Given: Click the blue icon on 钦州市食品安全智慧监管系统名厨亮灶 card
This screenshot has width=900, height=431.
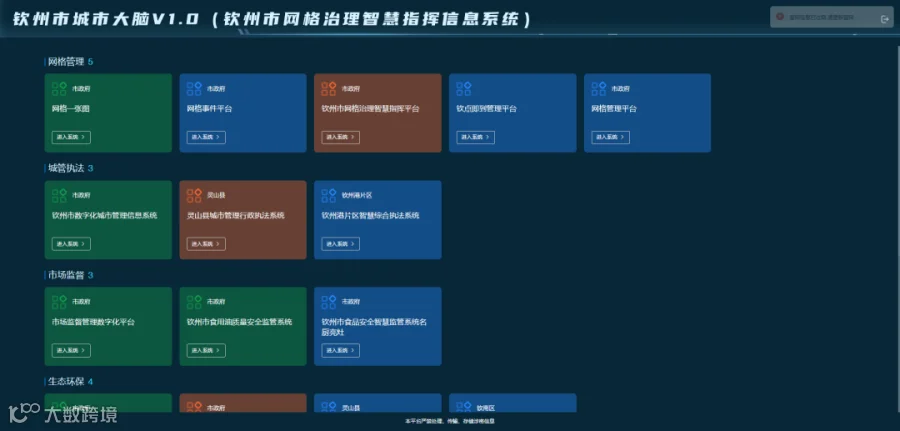Looking at the screenshot, I should click(x=329, y=302).
